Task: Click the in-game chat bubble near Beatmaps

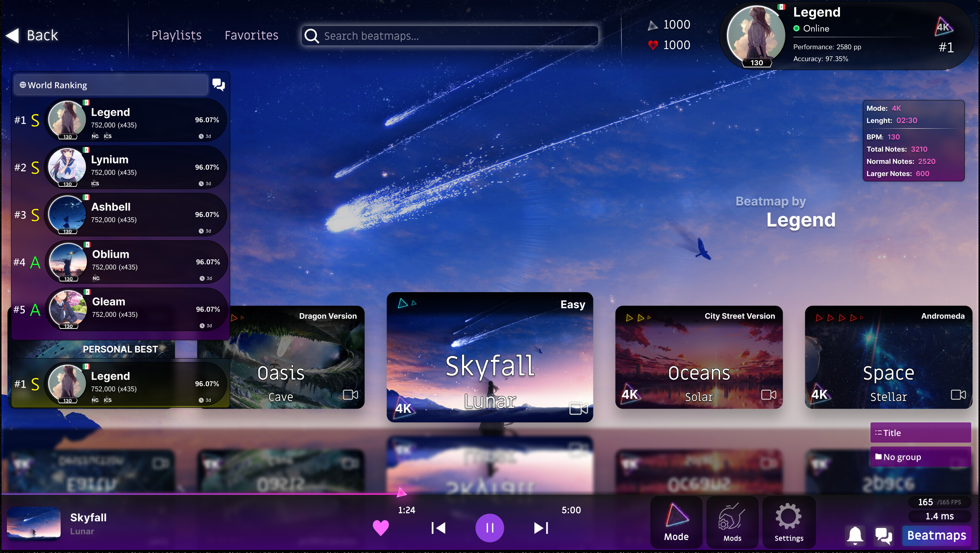Action: pos(883,536)
